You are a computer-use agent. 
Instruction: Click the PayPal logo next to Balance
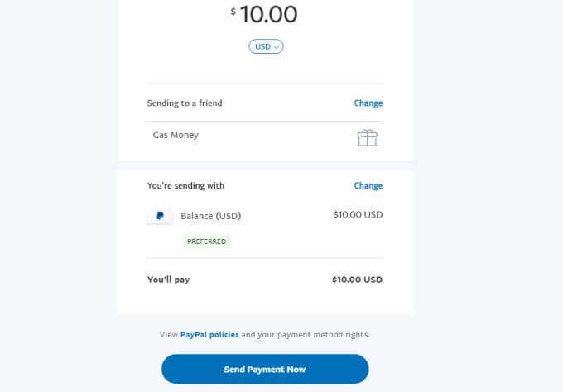pyautogui.click(x=159, y=216)
